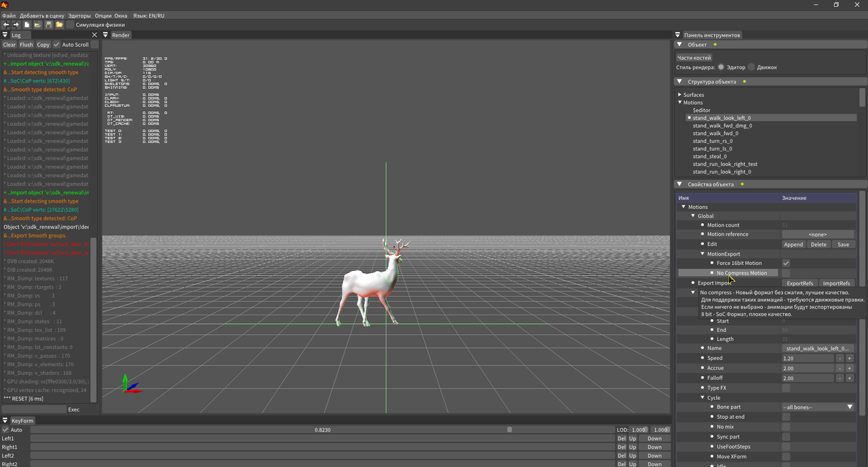The image size is (868, 467).
Task: Close the Log panel with the X
Action: click(94, 35)
